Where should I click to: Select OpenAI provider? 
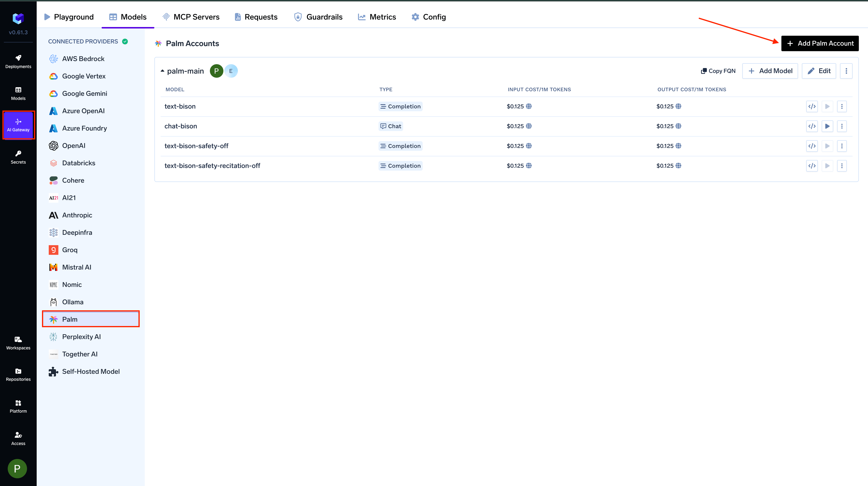pyautogui.click(x=91, y=146)
